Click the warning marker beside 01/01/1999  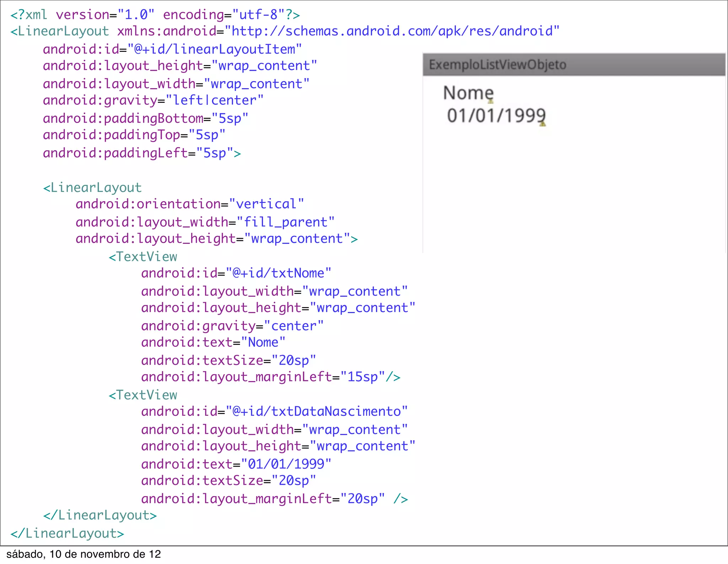pyautogui.click(x=542, y=124)
